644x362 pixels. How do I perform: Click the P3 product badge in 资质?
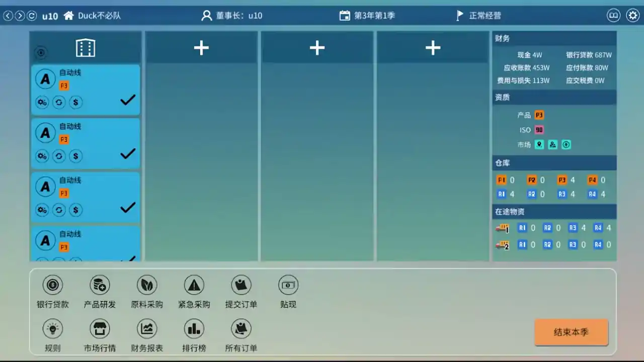(x=539, y=115)
